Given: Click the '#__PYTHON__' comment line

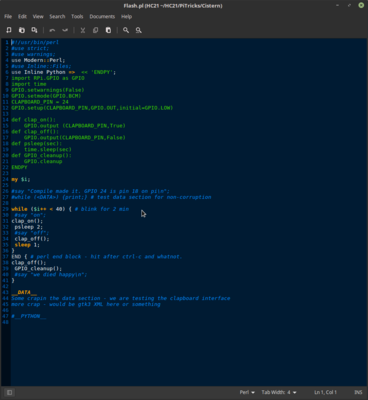Looking at the screenshot, I should coord(29,316).
